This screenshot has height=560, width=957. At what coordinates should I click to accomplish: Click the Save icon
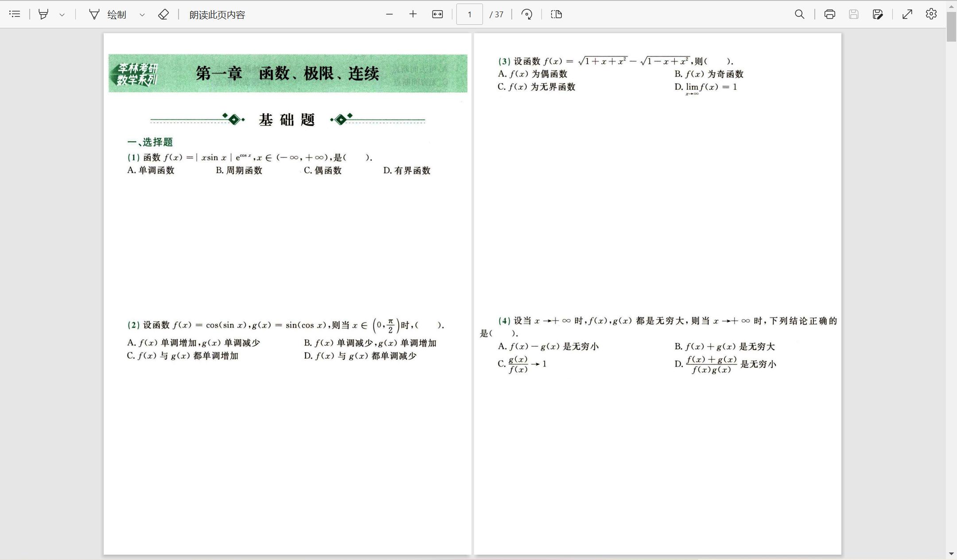click(853, 14)
